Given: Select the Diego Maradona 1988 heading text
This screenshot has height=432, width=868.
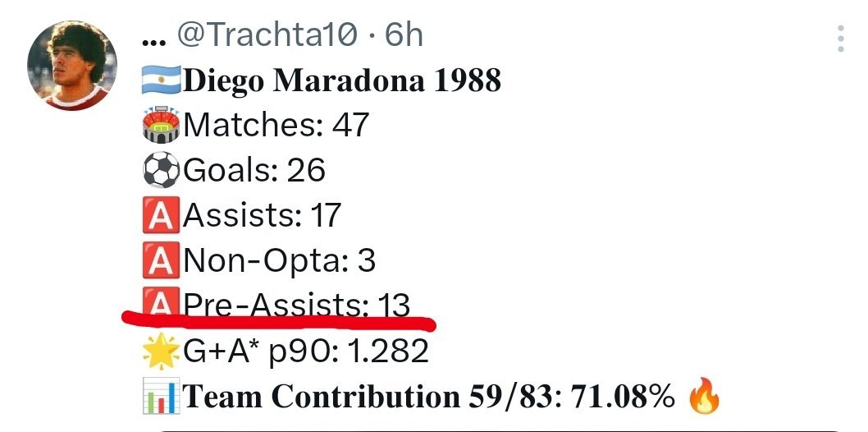Looking at the screenshot, I should (342, 80).
